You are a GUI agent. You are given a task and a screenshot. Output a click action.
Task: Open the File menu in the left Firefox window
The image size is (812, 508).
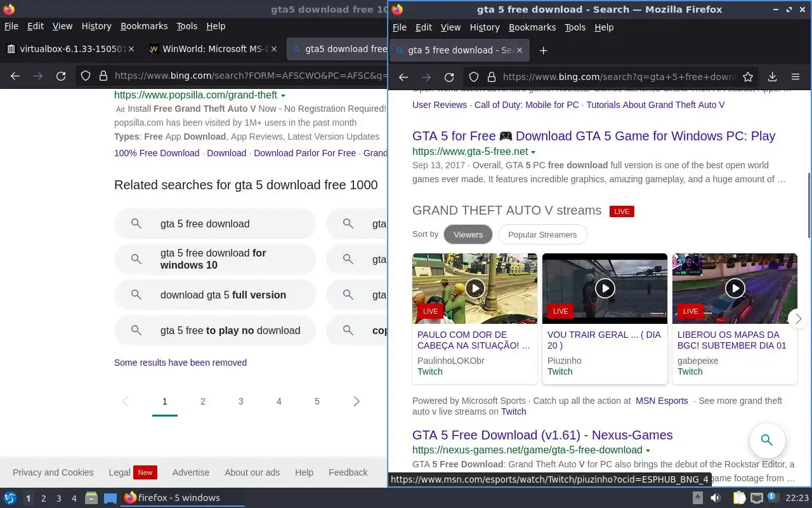11,26
